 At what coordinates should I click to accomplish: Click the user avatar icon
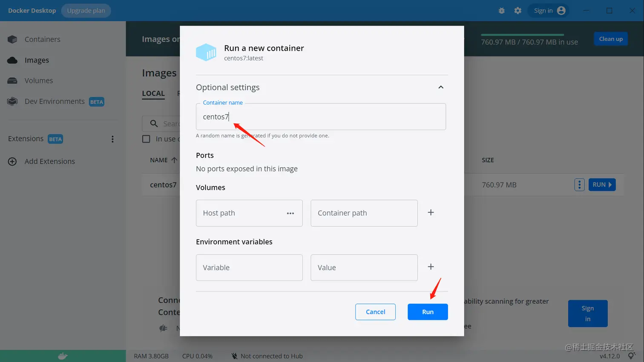[x=561, y=11]
